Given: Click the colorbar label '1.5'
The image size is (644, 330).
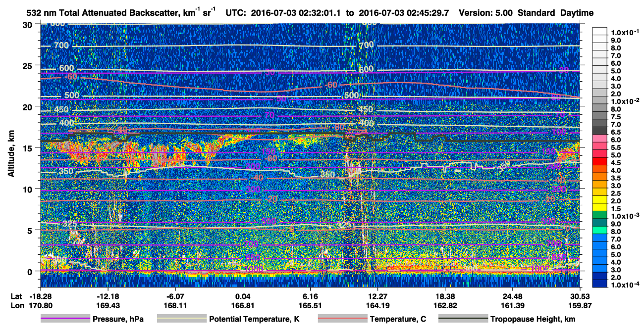Looking at the screenshot, I should 617,209.
